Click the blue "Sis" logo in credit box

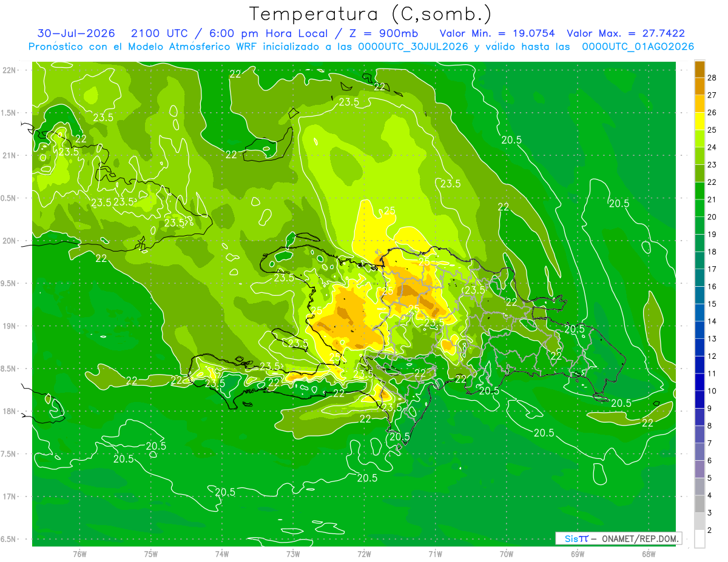pos(571,538)
